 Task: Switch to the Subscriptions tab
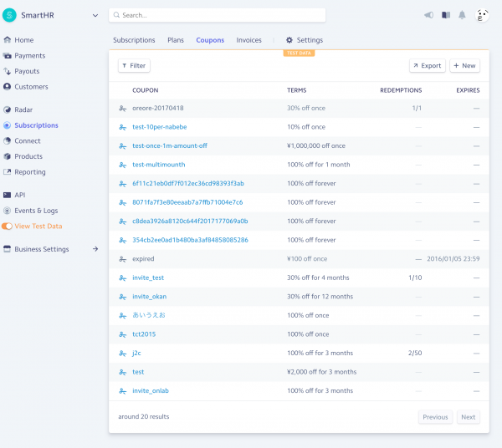point(134,40)
